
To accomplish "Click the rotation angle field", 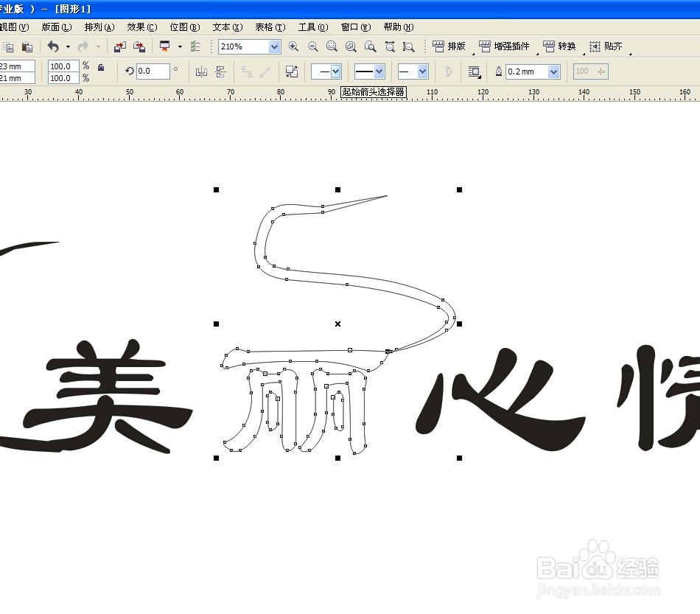I will pos(153,71).
